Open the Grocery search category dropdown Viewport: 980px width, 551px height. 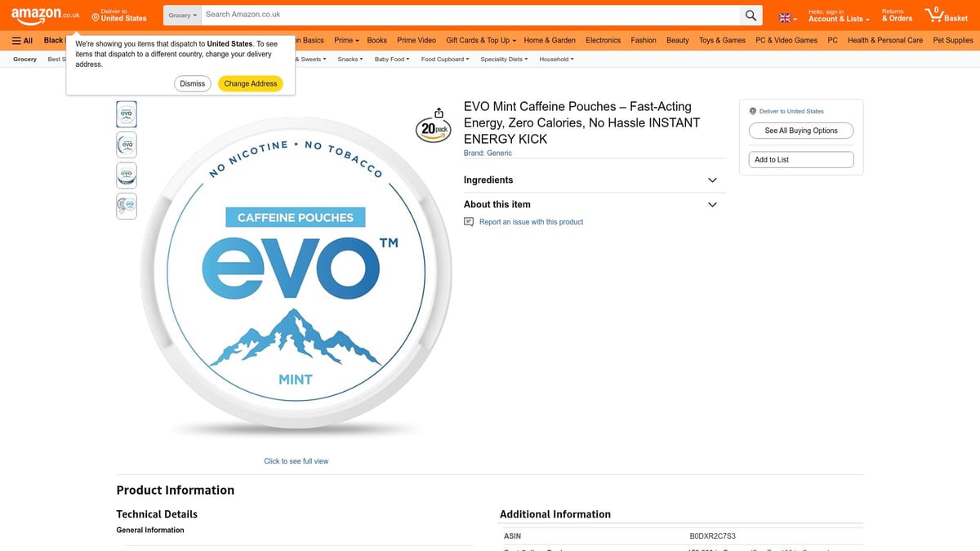(181, 14)
